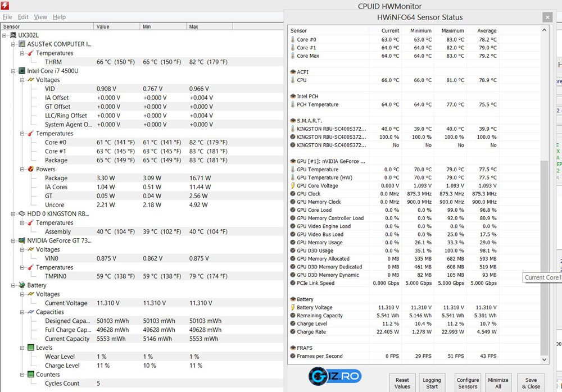Click the Reset Values button
The image size is (562, 392).
point(402,383)
